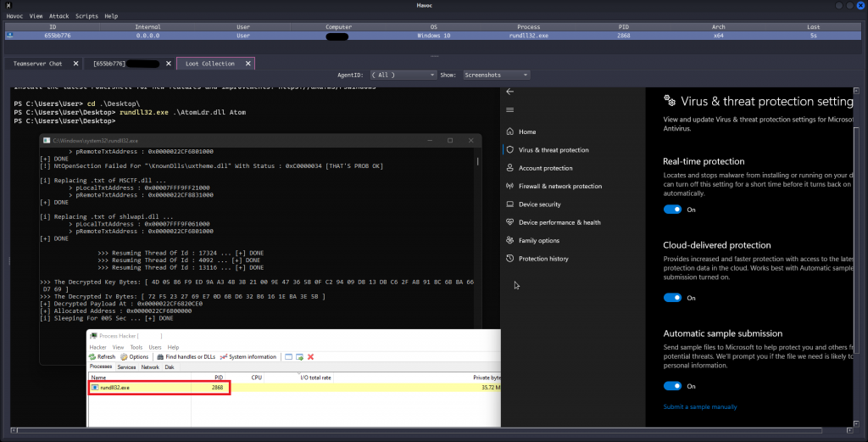Click the Virus & threat protection shield icon
868x442 pixels.
pos(509,149)
